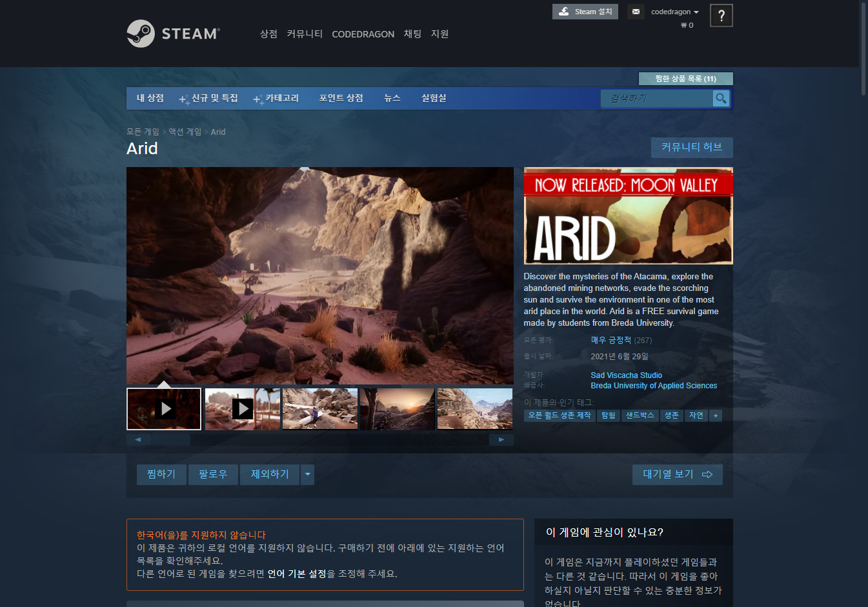Select the 내 상점 store tab
Image resolution: width=868 pixels, height=607 pixels.
point(150,98)
